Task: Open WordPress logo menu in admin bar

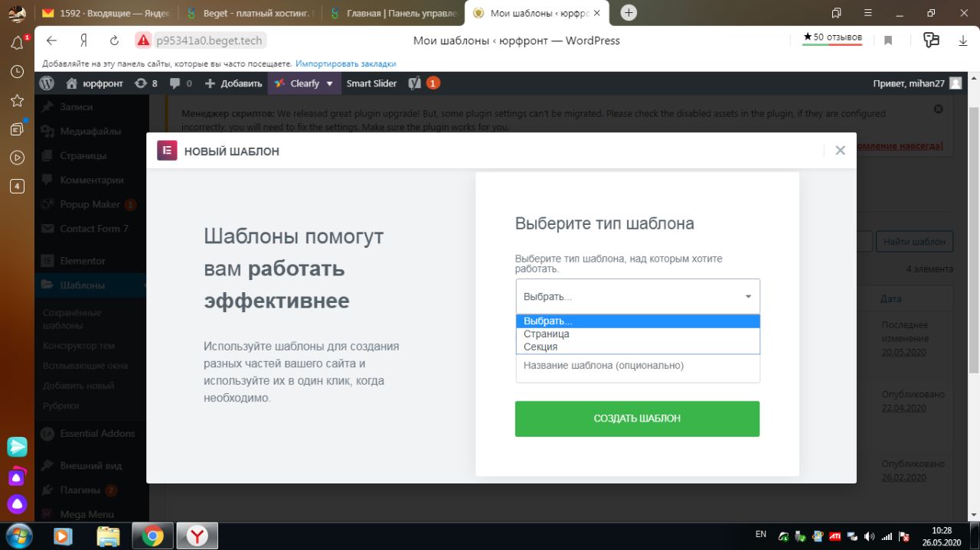Action: point(47,83)
